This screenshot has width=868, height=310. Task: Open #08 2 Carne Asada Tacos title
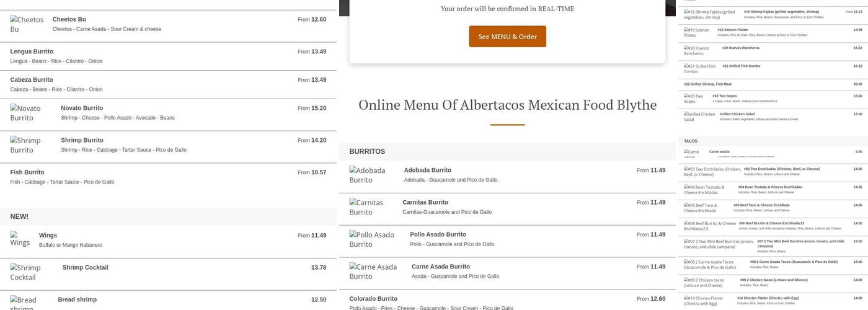click(794, 262)
